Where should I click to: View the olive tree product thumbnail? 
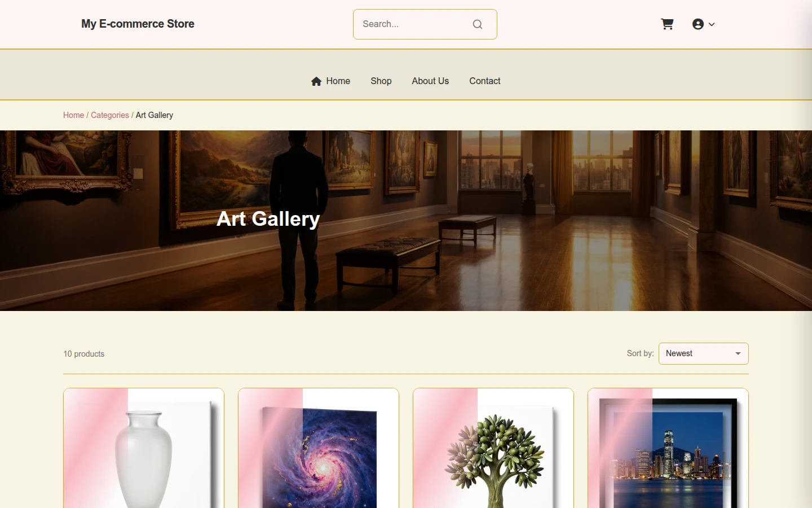point(493,448)
